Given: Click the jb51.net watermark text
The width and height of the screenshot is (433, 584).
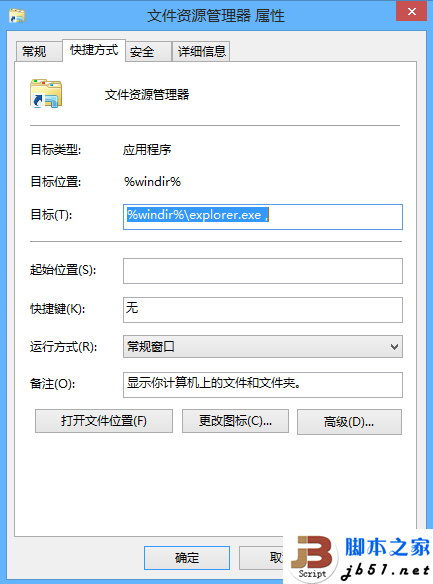Looking at the screenshot, I should [x=385, y=571].
